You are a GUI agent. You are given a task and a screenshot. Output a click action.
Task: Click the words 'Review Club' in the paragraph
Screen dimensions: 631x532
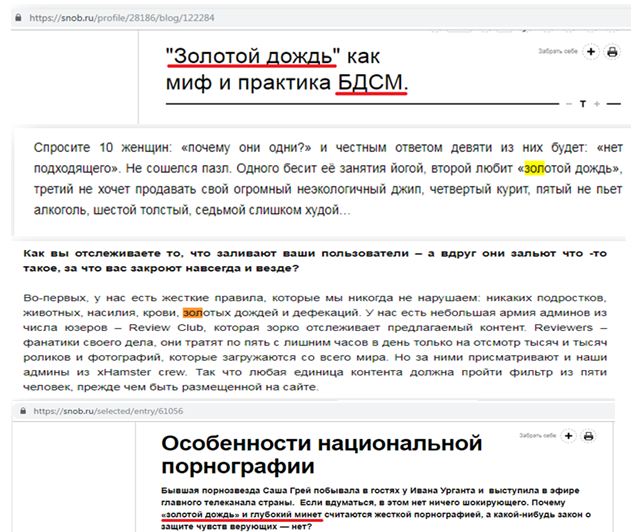(x=167, y=328)
